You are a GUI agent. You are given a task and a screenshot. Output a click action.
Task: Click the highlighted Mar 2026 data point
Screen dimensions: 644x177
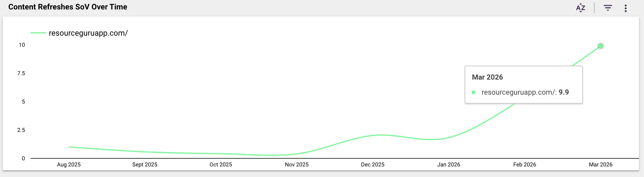(x=600, y=46)
